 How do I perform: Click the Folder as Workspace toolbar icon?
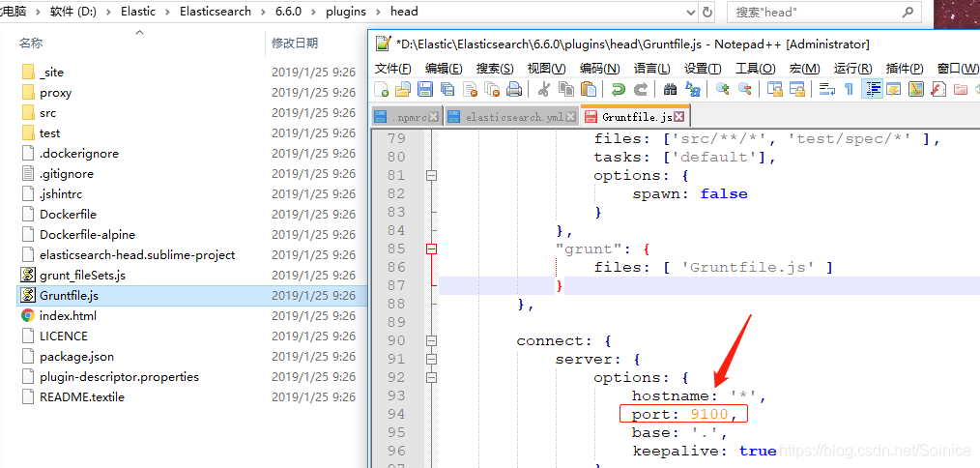[x=961, y=90]
